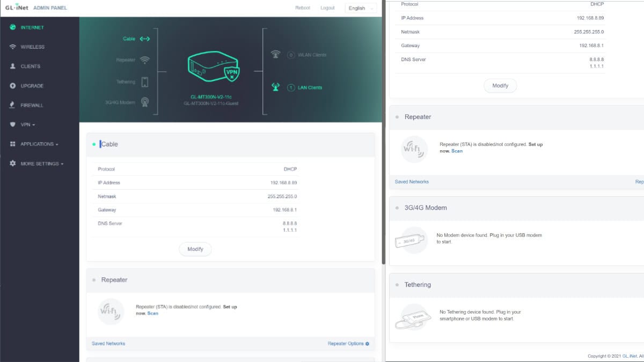The width and height of the screenshot is (644, 362).
Task: Click the left Repeater section header
Action: point(230,280)
